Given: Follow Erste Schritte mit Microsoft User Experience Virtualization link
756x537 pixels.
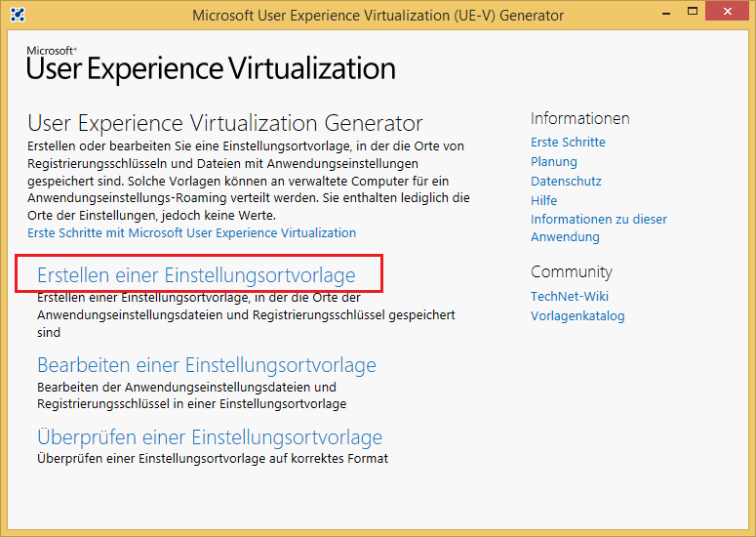Looking at the screenshot, I should 191,233.
